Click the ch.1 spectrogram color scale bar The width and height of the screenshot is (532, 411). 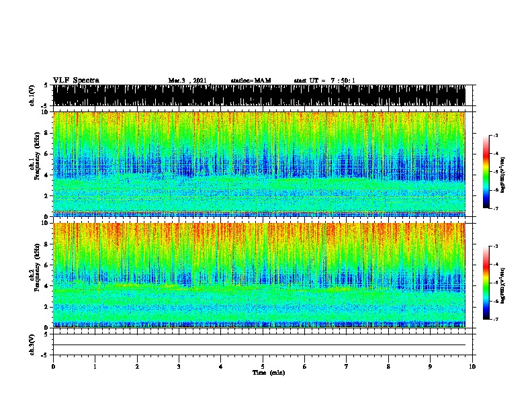(486, 172)
